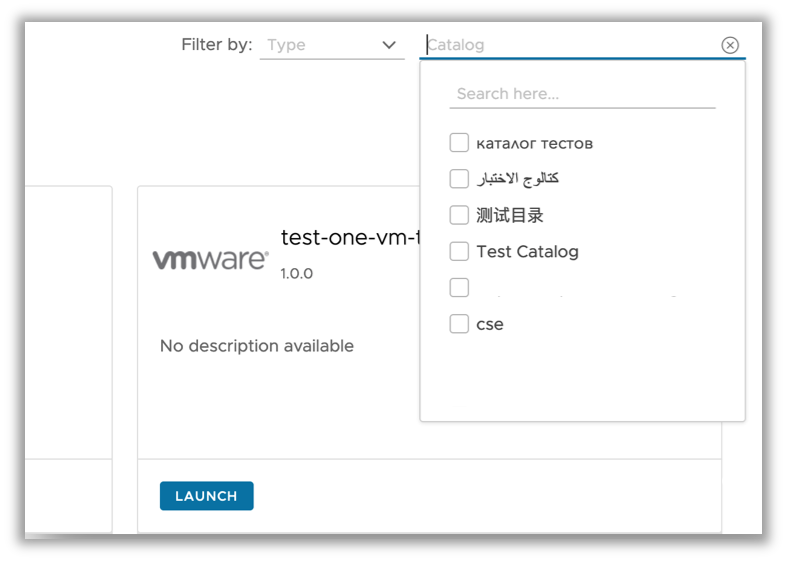
Task: Check the cse catalog checkbox
Action: tap(459, 324)
